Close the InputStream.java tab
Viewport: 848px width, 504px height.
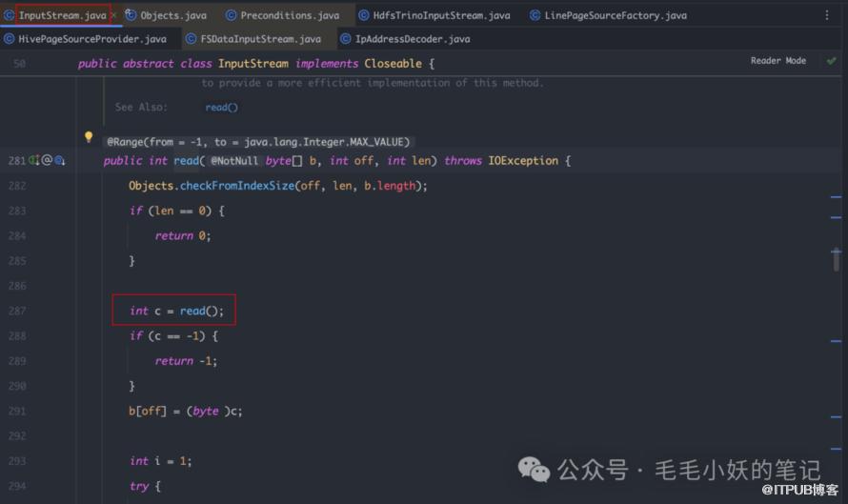[113, 16]
